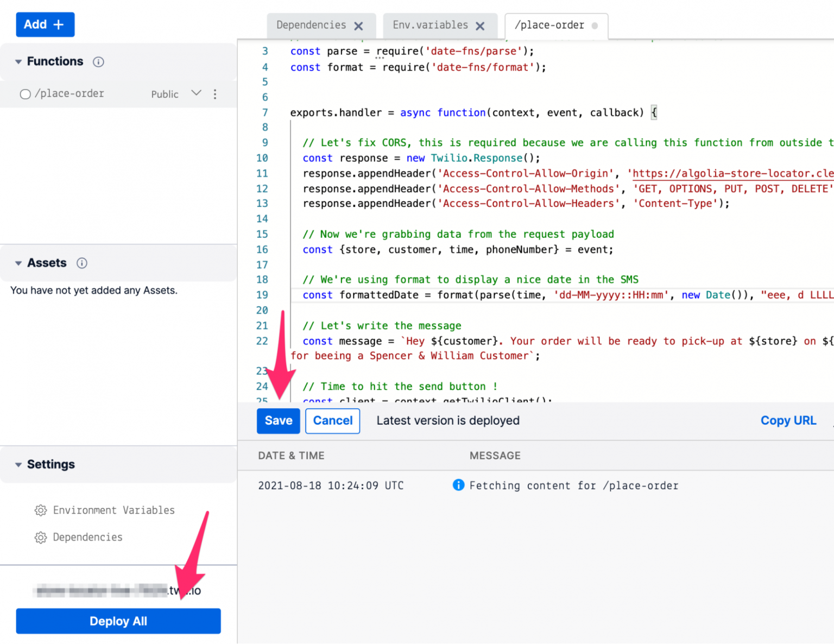Screen dimensions: 834x644
Task: Select the /place-order function radio circle
Action: pyautogui.click(x=25, y=94)
